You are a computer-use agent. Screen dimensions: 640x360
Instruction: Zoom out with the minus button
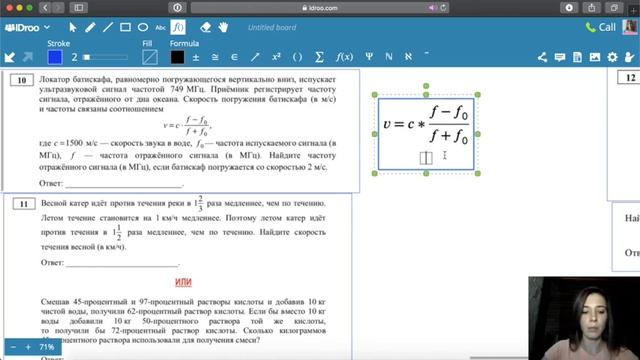(x=13, y=347)
